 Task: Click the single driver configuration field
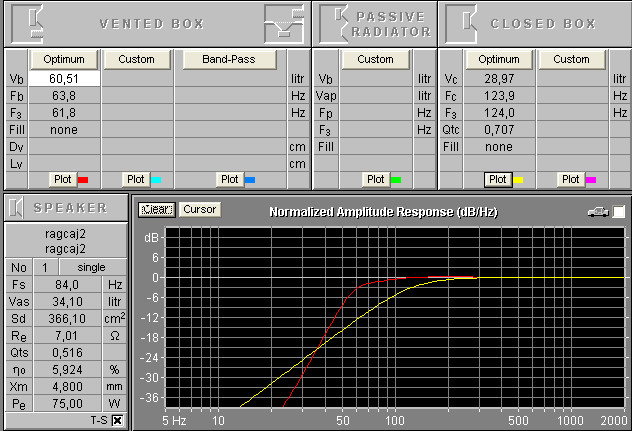coord(92,267)
